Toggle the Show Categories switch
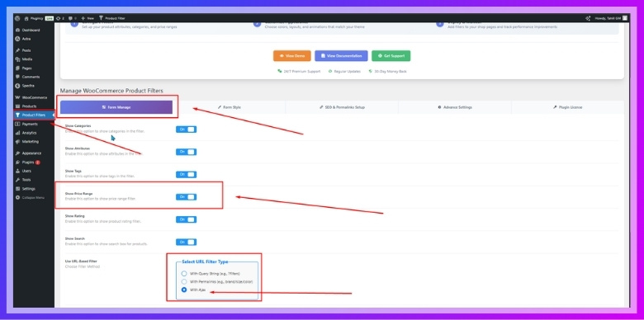The image size is (644, 320). tap(186, 129)
